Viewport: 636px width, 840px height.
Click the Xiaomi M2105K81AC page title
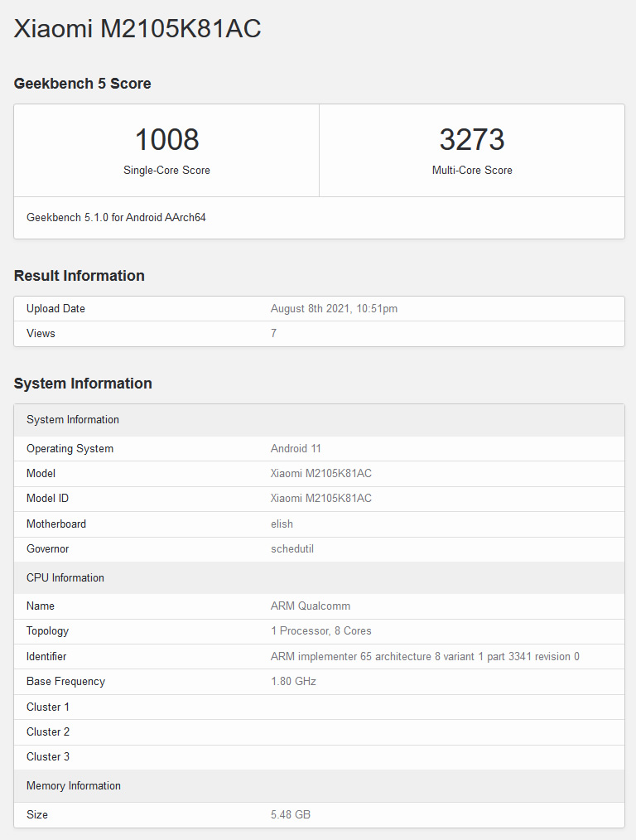coord(137,29)
